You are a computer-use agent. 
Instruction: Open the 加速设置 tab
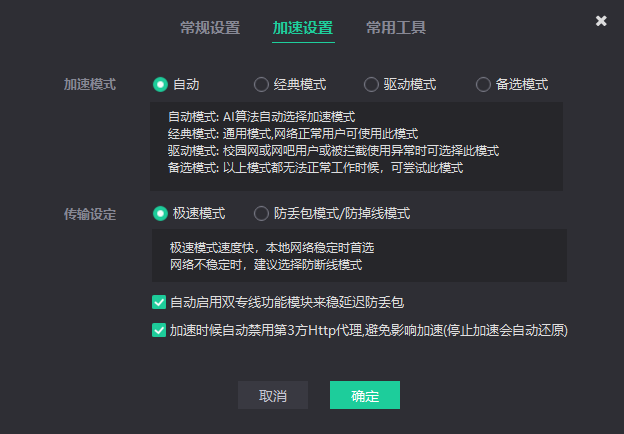pos(303,28)
